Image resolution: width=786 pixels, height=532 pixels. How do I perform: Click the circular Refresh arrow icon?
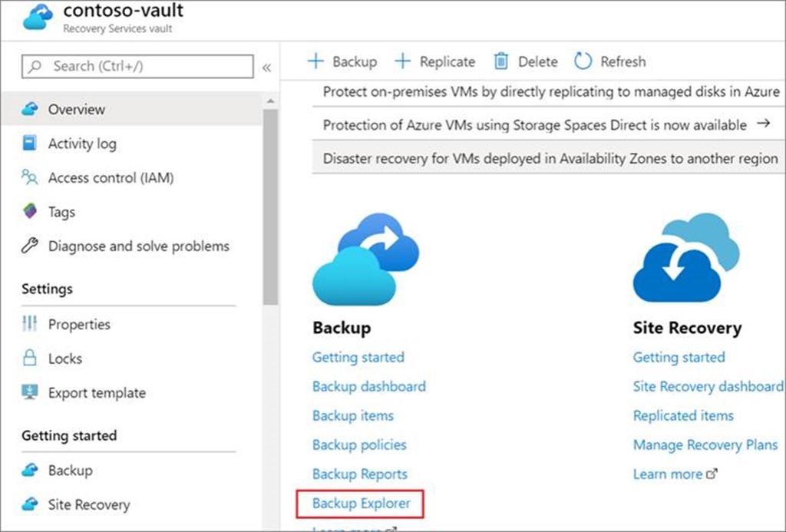(x=583, y=61)
